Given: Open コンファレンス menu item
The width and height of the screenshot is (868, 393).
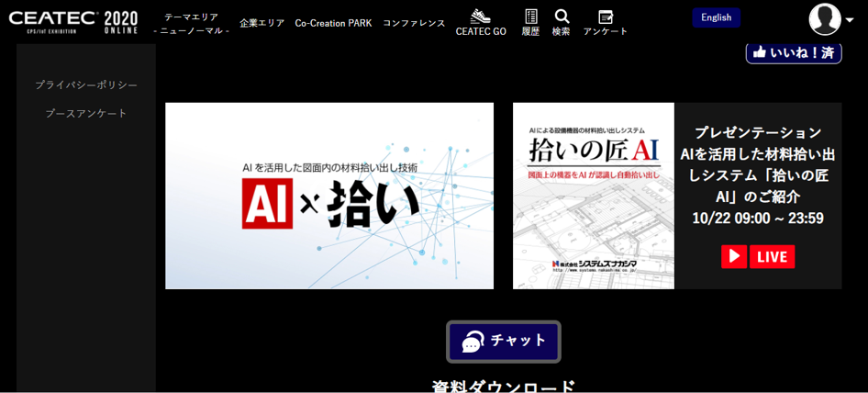Looking at the screenshot, I should click(x=414, y=23).
